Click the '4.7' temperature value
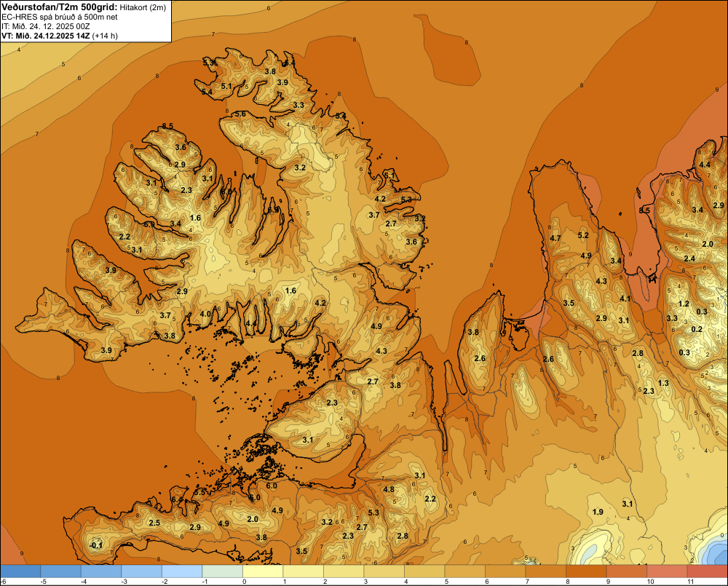 coord(555,238)
